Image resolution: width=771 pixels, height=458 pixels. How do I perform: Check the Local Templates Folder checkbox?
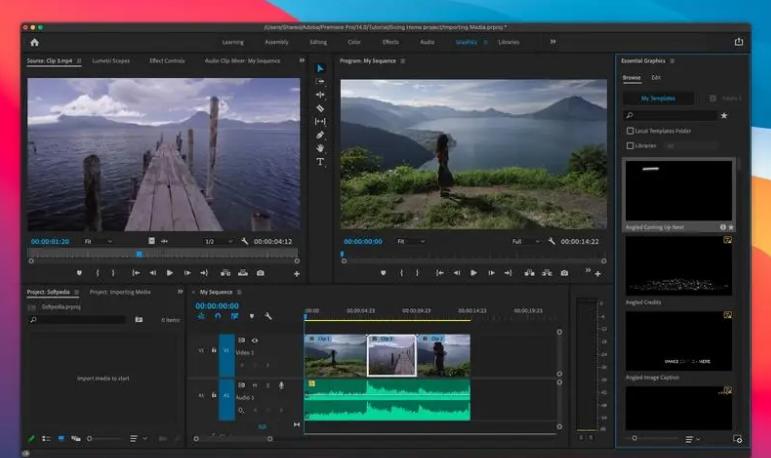629,131
